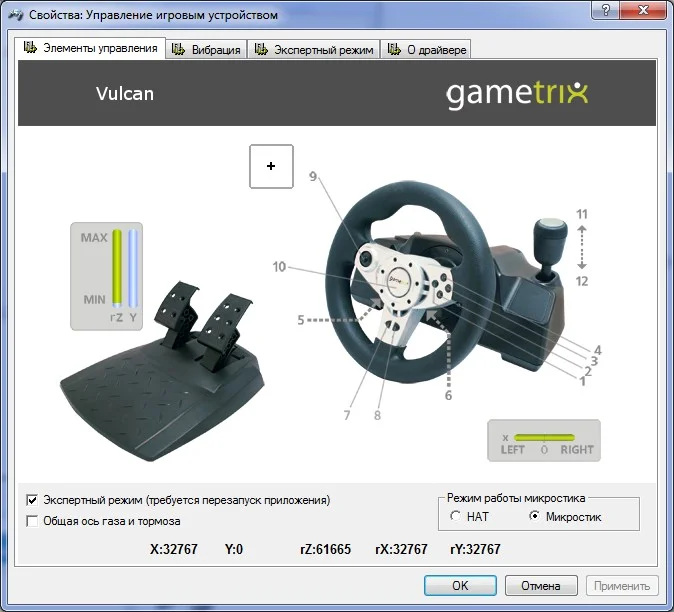Select the HAT radio button
Image resolution: width=674 pixels, height=612 pixels.
pyautogui.click(x=455, y=516)
